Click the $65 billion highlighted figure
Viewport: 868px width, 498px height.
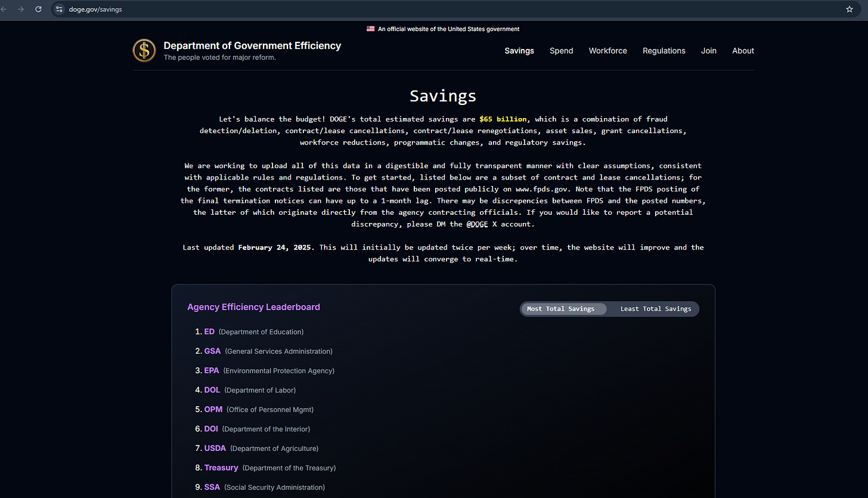503,119
